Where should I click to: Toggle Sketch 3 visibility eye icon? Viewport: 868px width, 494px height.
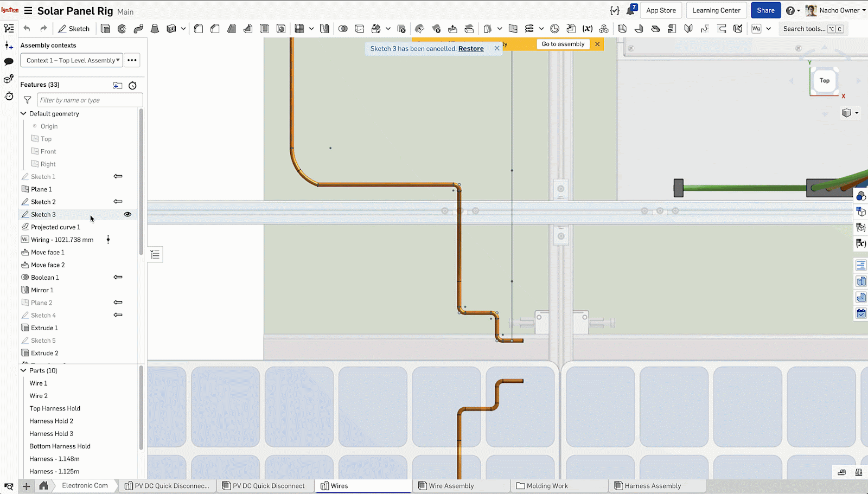[127, 214]
